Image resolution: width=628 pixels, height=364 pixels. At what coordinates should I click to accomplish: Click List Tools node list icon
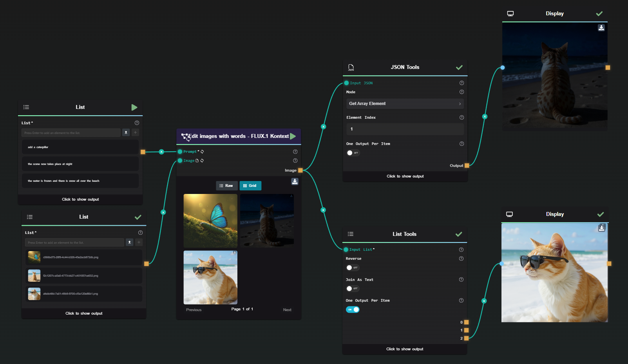tap(351, 234)
